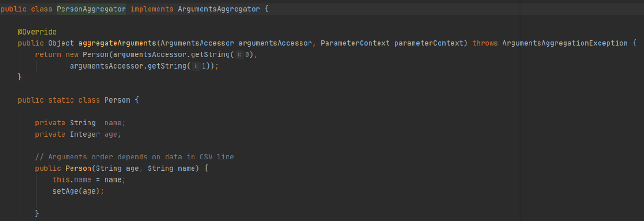Click the static class Person name
644x221 pixels.
point(117,100)
